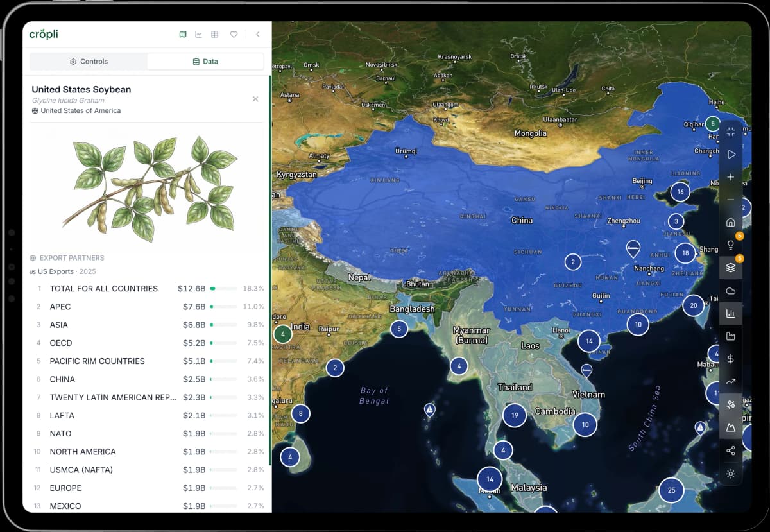Click United States of America country label
The height and width of the screenshot is (532, 770).
[x=81, y=111]
